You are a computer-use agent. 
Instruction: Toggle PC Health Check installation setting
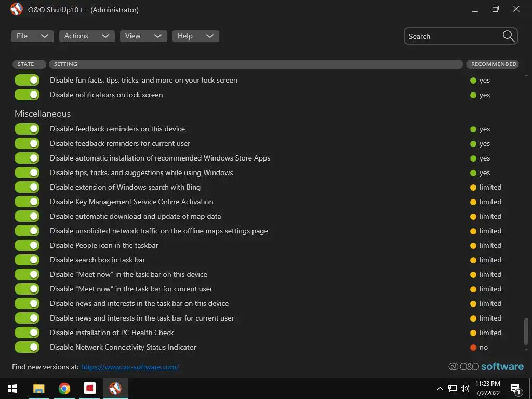tap(27, 332)
